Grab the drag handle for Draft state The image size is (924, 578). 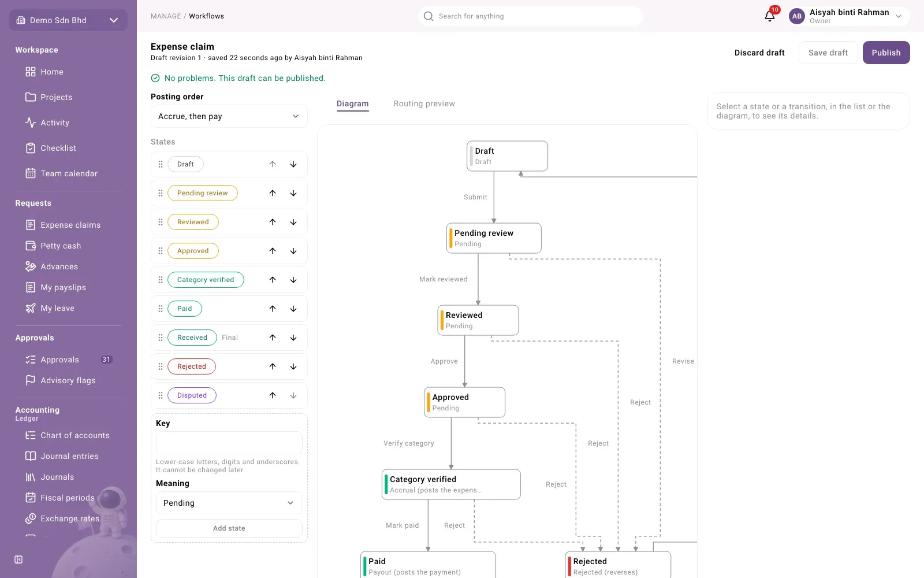click(x=161, y=164)
